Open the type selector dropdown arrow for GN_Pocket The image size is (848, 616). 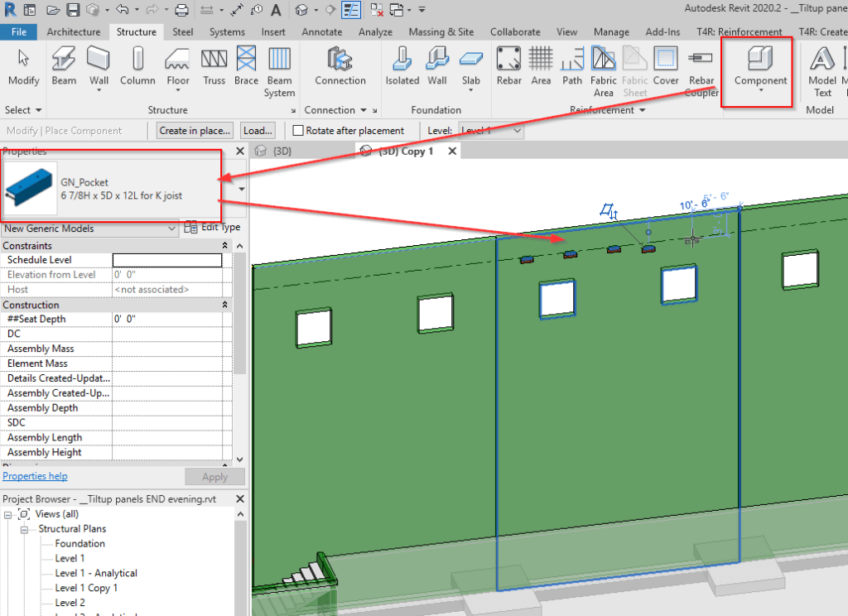tap(241, 189)
